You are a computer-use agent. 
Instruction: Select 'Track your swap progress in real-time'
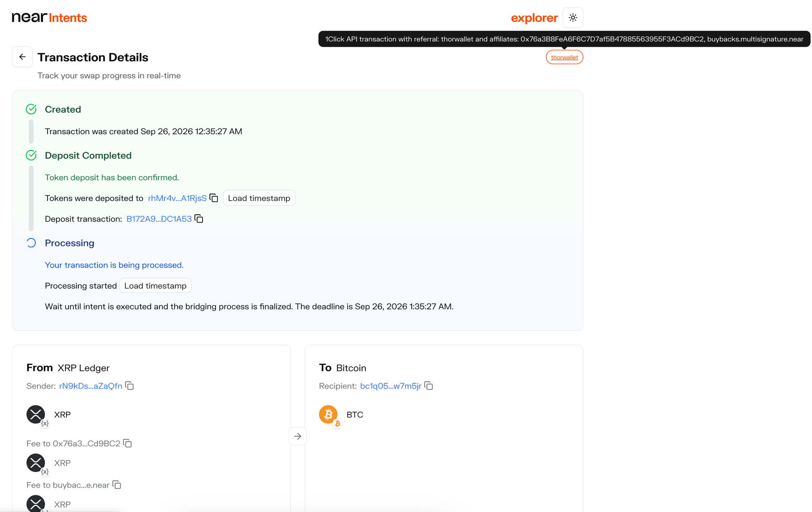109,76
